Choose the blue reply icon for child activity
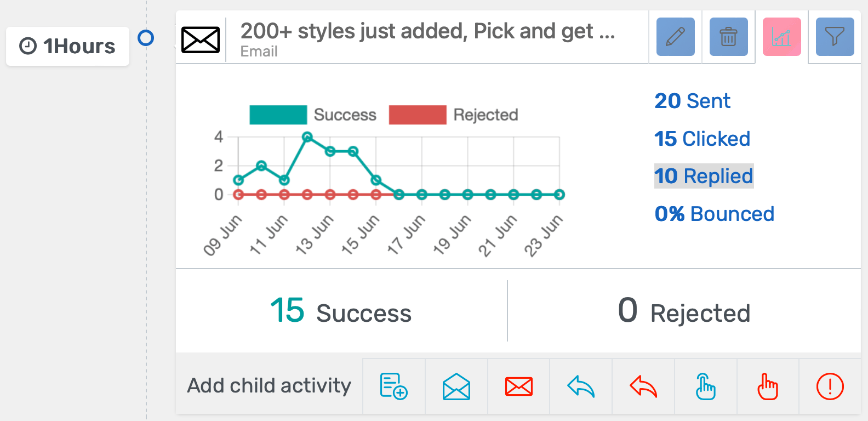The width and height of the screenshot is (868, 421). (x=580, y=386)
